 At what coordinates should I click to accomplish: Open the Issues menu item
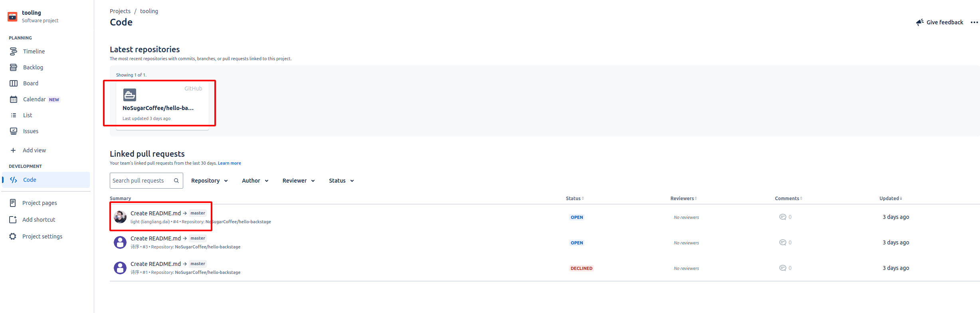coord(46,131)
